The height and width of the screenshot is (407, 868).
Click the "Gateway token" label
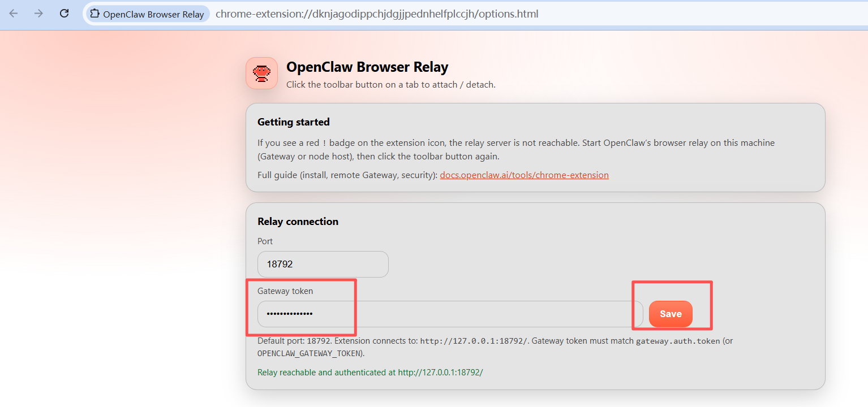click(285, 291)
